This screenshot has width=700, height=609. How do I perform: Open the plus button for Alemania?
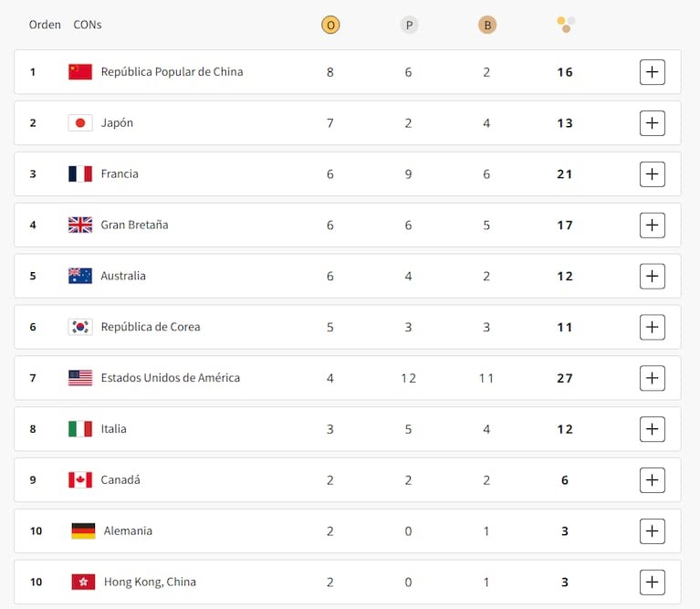652,531
